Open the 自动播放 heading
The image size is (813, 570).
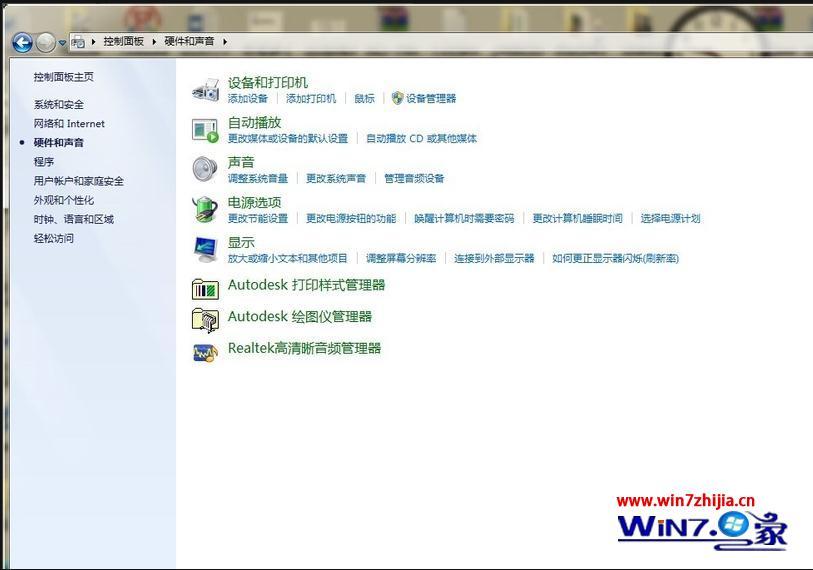click(x=255, y=122)
